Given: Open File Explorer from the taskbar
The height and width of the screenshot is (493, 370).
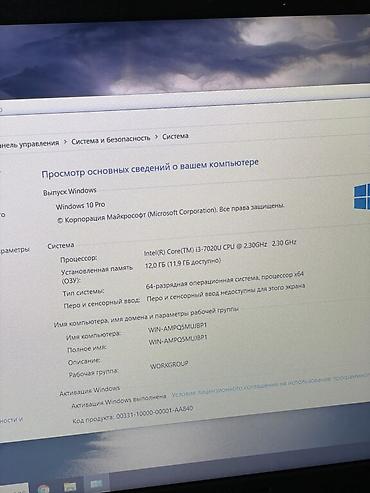Looking at the screenshot, I should (x=70, y=486).
